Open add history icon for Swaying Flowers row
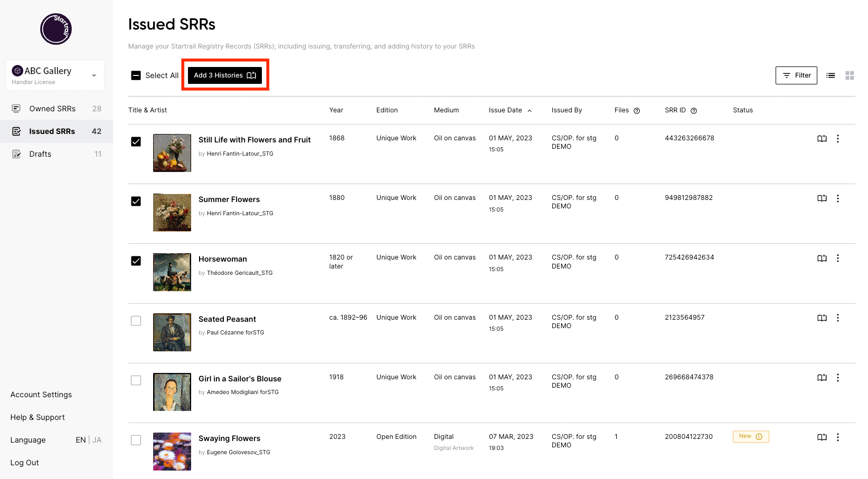This screenshot has width=868, height=479. coord(822,437)
